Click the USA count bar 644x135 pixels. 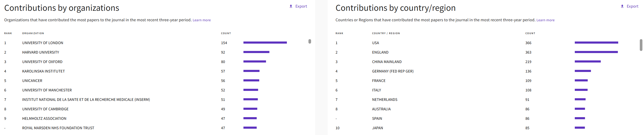(x=596, y=43)
